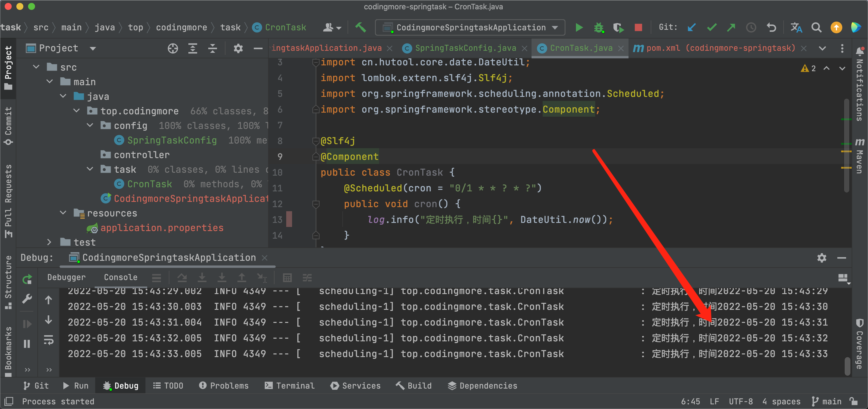Rerun the debug session icon

click(27, 279)
